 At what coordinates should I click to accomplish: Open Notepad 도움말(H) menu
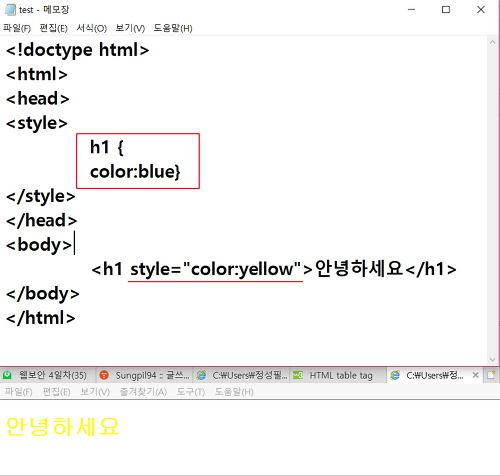[x=173, y=28]
